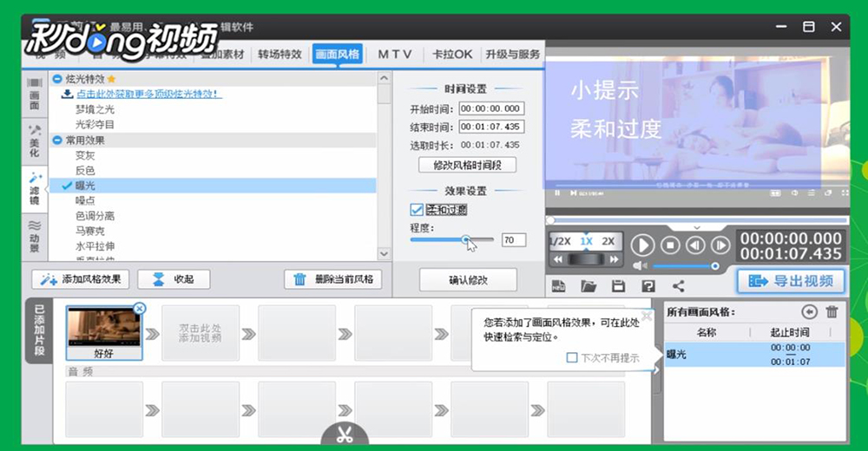Click the arrow beside the 所有画面风格 panel

657,370
